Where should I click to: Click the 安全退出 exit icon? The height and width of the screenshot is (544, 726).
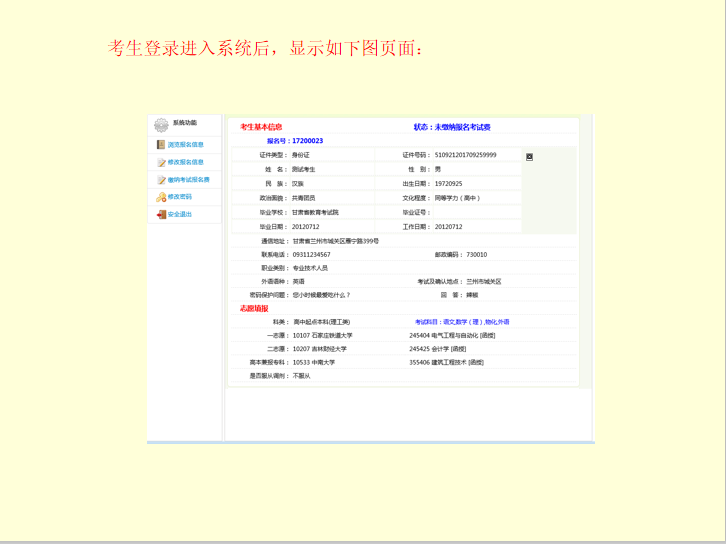tap(161, 214)
